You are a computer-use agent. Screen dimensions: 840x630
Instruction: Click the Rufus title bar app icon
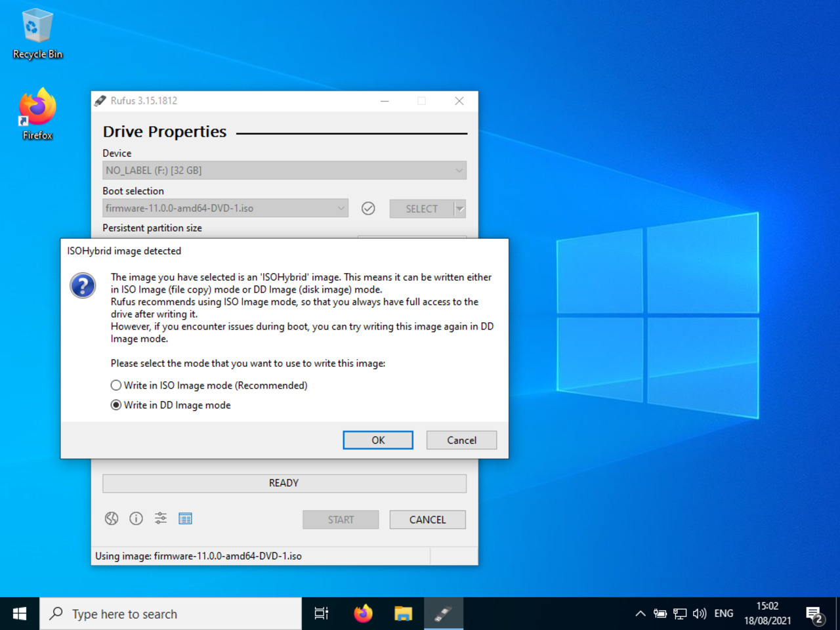(100, 100)
